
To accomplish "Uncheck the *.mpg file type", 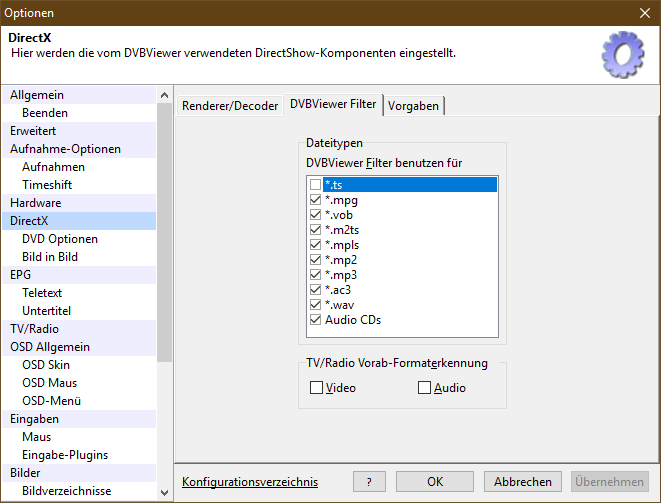I will click(x=315, y=199).
